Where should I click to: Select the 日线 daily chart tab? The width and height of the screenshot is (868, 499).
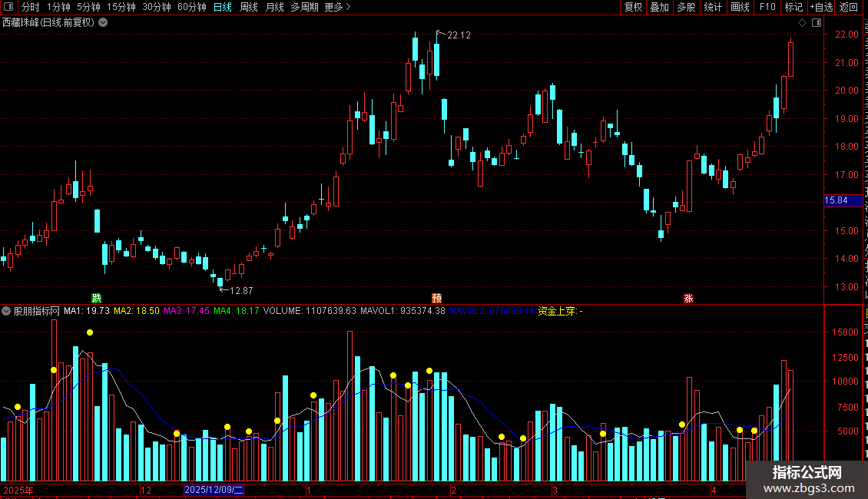click(223, 7)
